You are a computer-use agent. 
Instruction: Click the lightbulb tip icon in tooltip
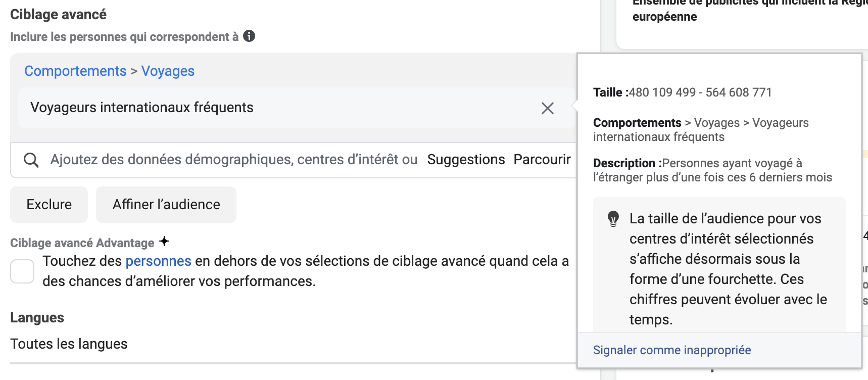[613, 219]
